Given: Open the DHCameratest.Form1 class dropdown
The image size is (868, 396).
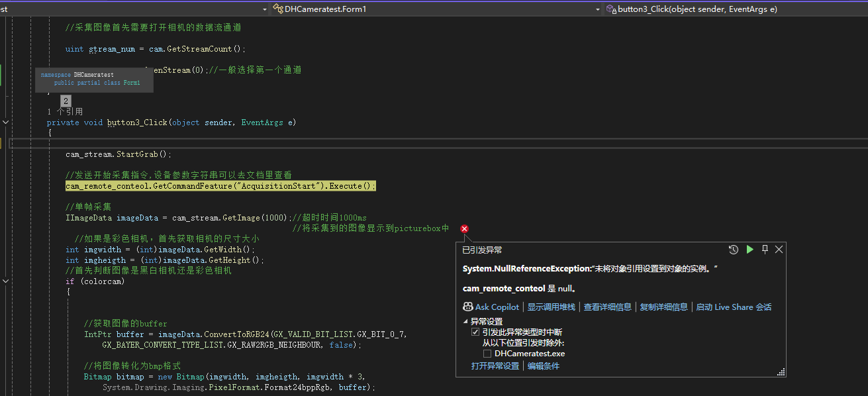Looking at the screenshot, I should [437, 9].
